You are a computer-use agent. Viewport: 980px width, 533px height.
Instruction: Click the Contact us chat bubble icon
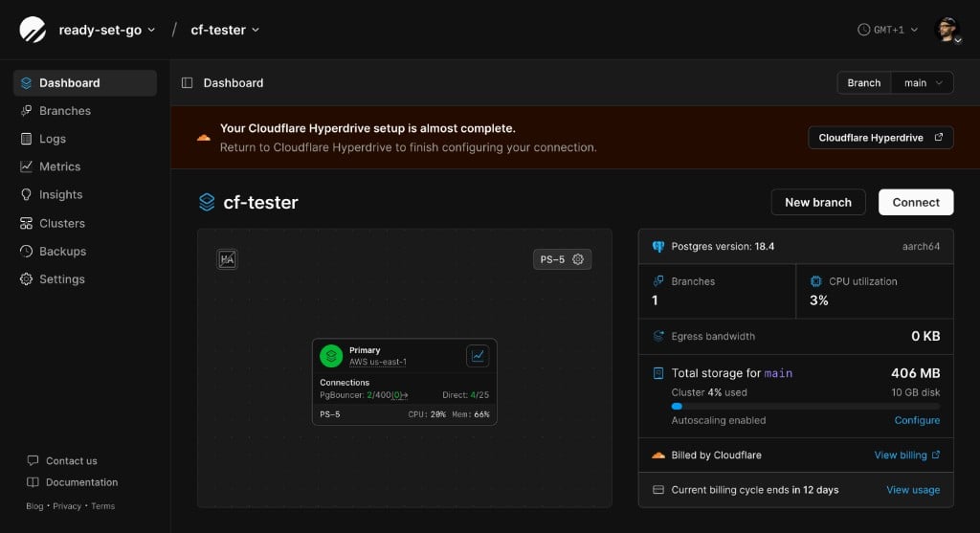pyautogui.click(x=33, y=460)
